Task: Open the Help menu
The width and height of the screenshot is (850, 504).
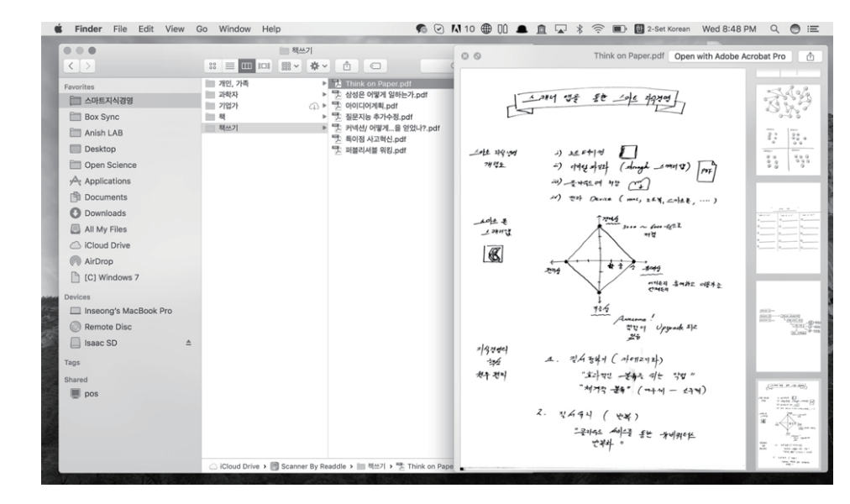Action: click(271, 29)
